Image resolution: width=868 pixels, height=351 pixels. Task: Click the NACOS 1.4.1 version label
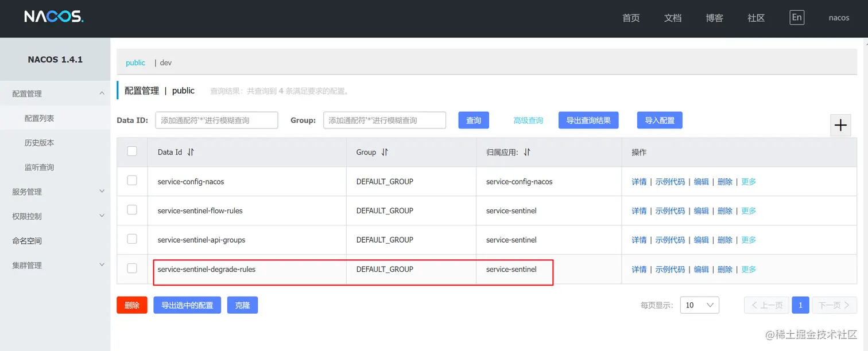point(55,59)
